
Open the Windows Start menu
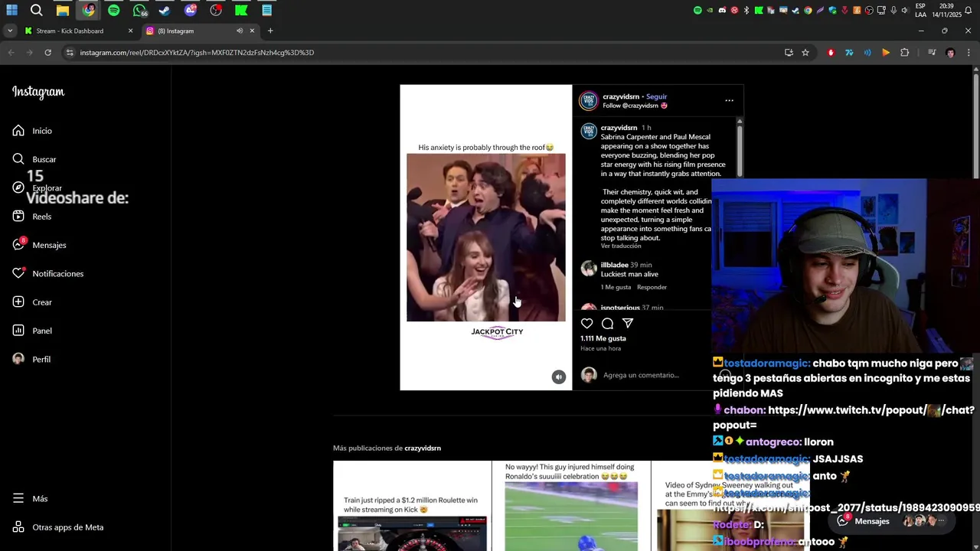pyautogui.click(x=11, y=10)
